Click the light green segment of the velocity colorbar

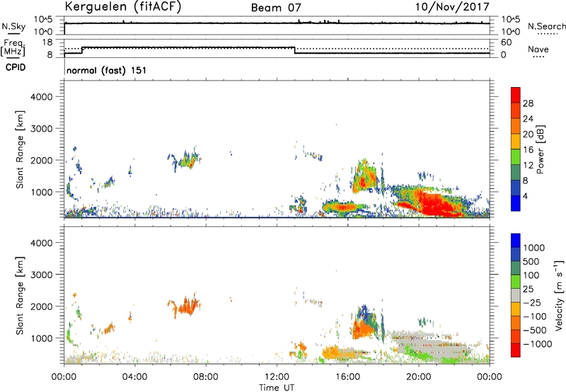(516, 282)
